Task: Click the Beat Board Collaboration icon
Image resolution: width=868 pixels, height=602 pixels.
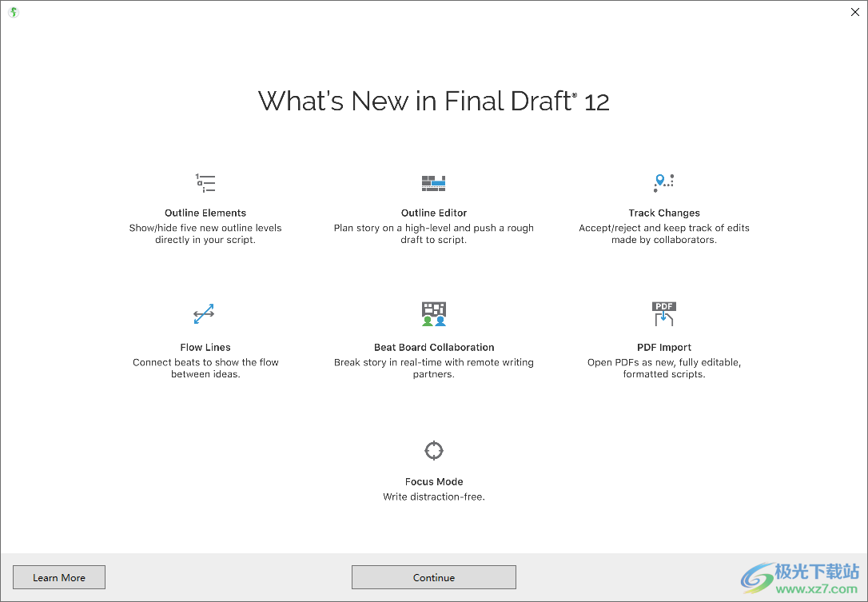Action: click(x=434, y=313)
